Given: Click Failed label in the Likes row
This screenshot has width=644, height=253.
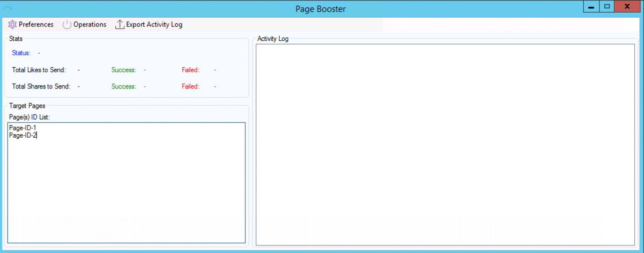Looking at the screenshot, I should pyautogui.click(x=190, y=70).
